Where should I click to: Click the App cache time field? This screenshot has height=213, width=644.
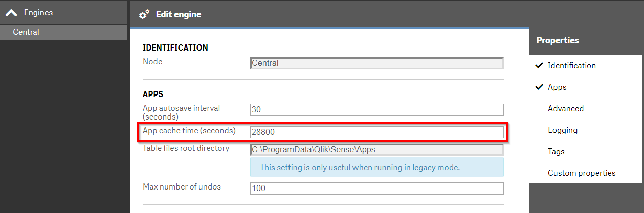point(377,132)
